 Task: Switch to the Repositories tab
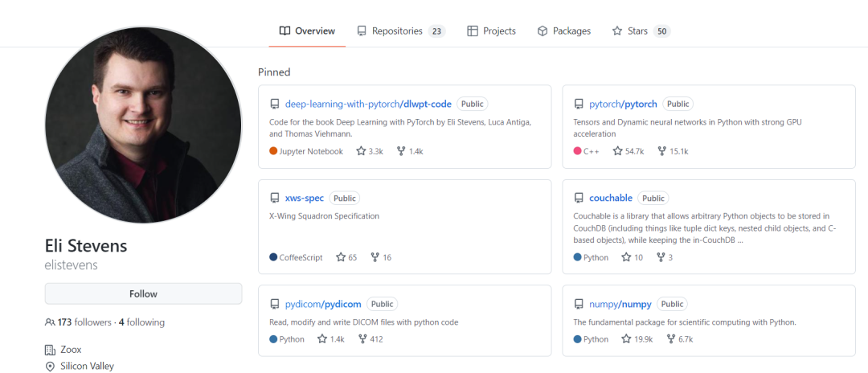point(401,31)
